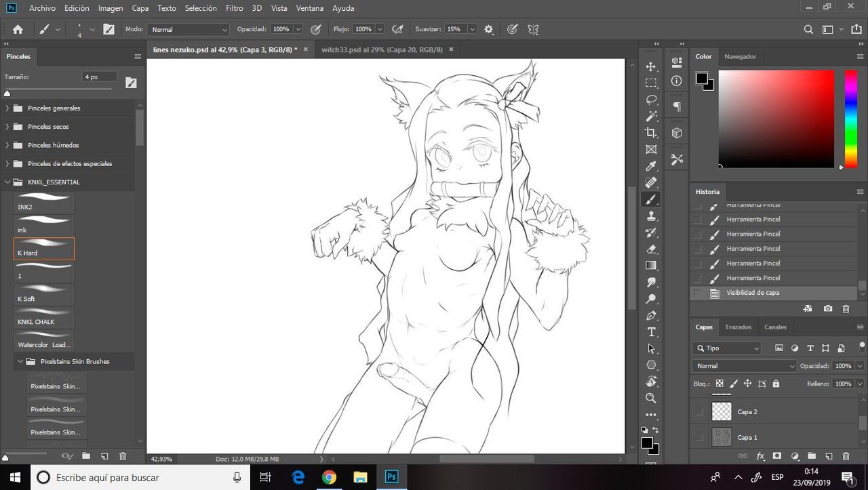Viewport: 868px width, 490px height.
Task: Switch to the witch33.psd document tab
Action: pos(382,49)
